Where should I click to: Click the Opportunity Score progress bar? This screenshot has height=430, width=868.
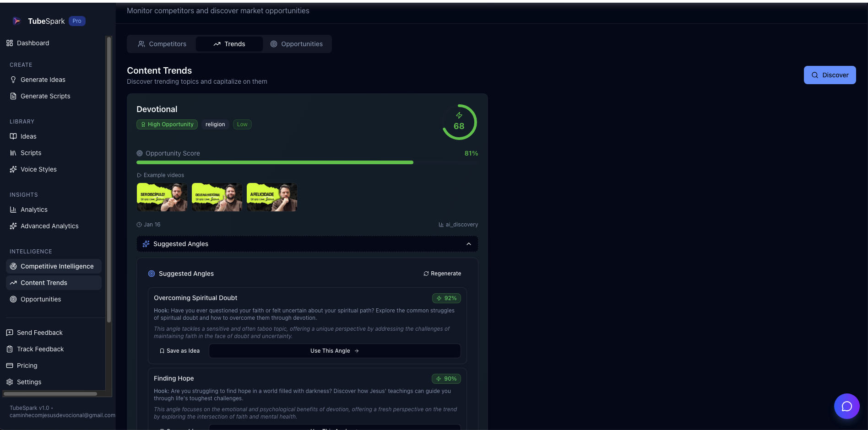point(307,162)
